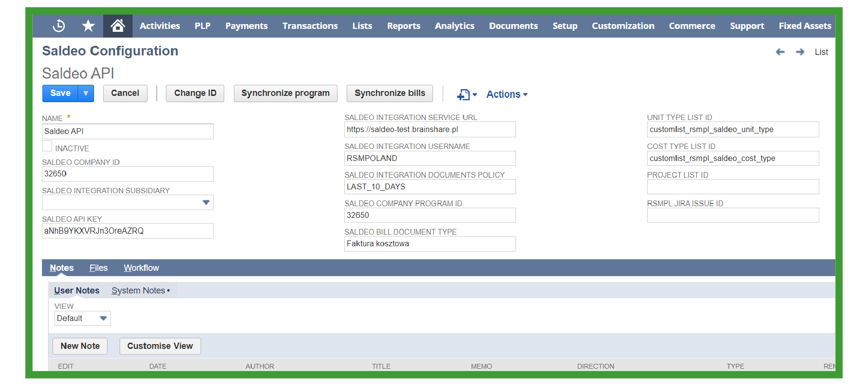Open Saldeo Integration Subsidiary dropdown

click(128, 202)
